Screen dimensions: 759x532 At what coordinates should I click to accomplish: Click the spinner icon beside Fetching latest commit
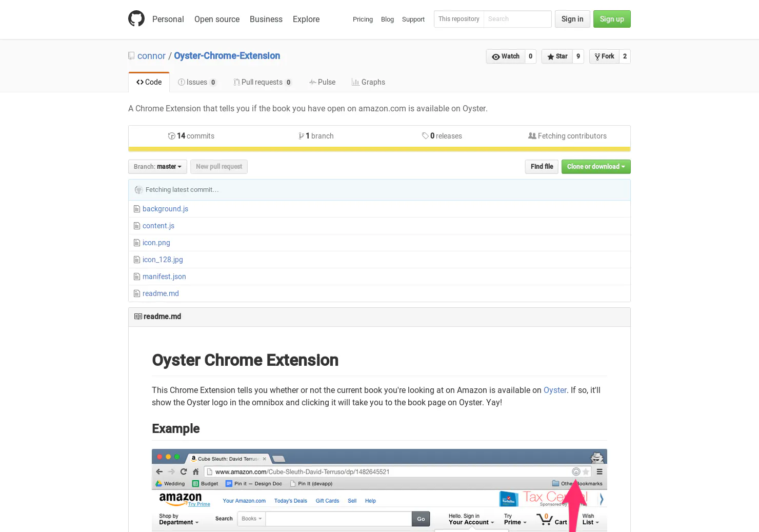pos(138,190)
